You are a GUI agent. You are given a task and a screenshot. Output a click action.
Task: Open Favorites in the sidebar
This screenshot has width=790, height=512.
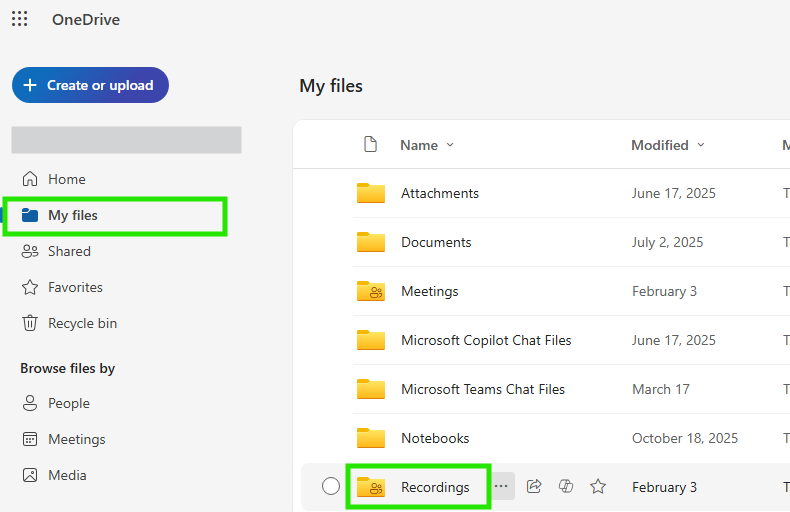pos(75,287)
